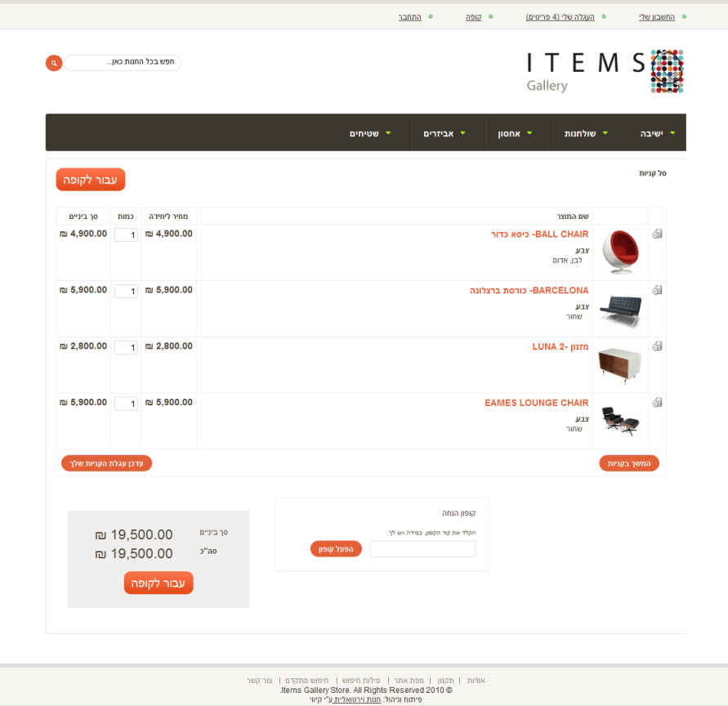Click the Ball Chair quantity field
The image size is (728, 706).
pos(126,235)
